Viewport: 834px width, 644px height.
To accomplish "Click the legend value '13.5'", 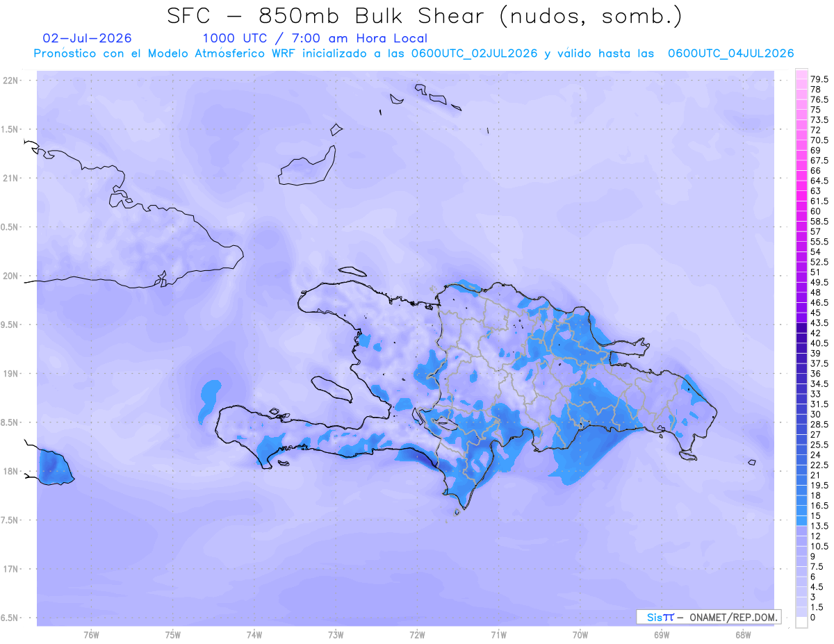I will pyautogui.click(x=819, y=526).
